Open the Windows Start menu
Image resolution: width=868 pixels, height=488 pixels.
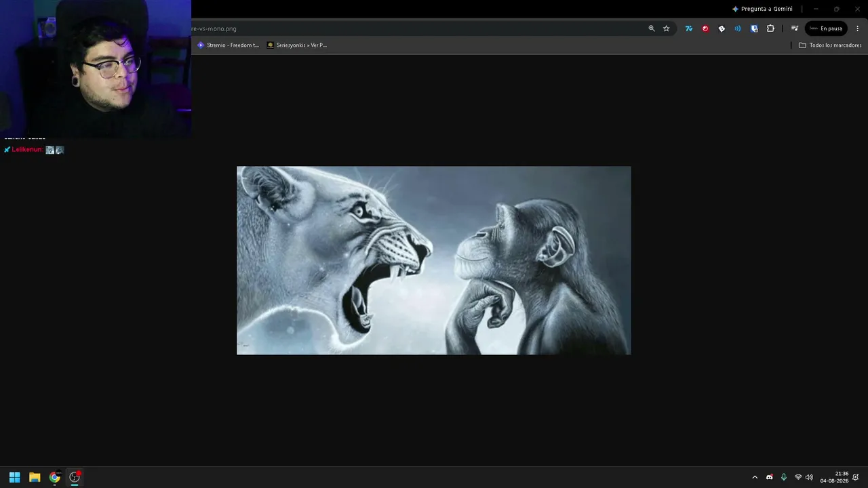[x=14, y=477]
